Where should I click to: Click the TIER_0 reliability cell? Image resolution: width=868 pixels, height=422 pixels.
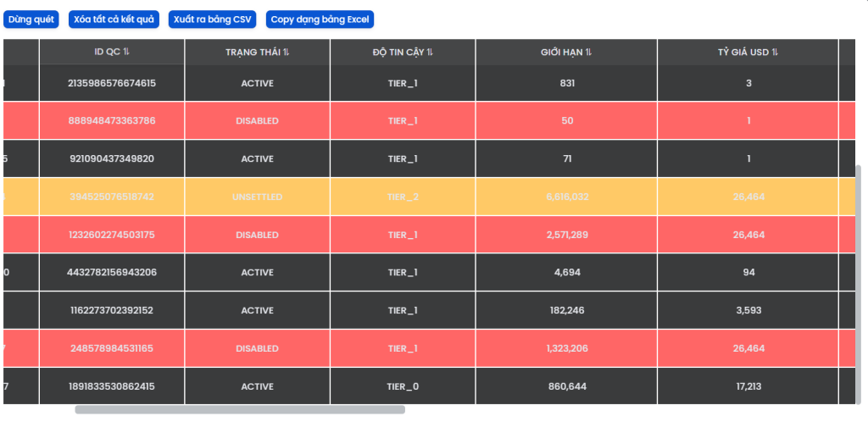click(403, 386)
